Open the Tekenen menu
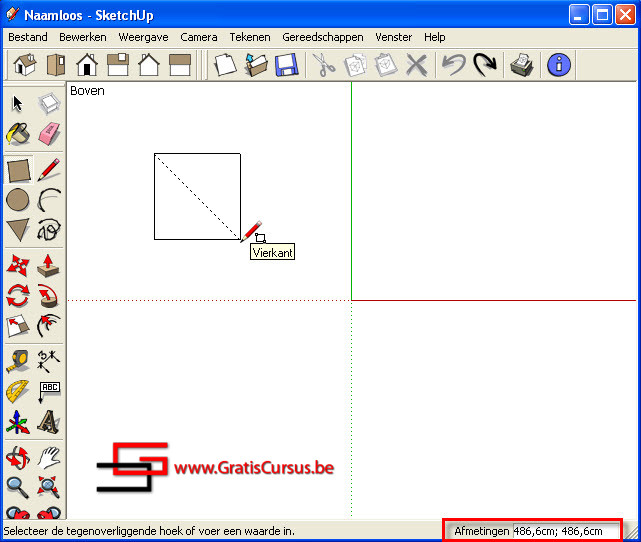The height and width of the screenshot is (542, 641). (250, 37)
